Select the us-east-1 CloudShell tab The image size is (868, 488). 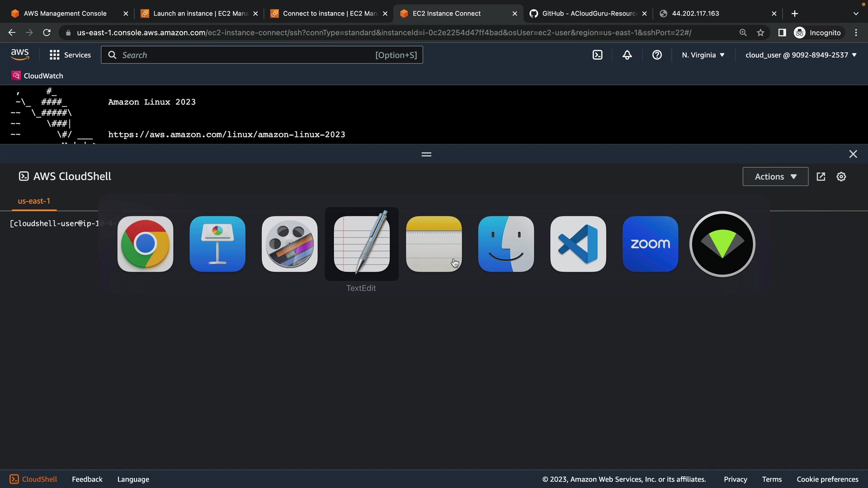(x=34, y=201)
